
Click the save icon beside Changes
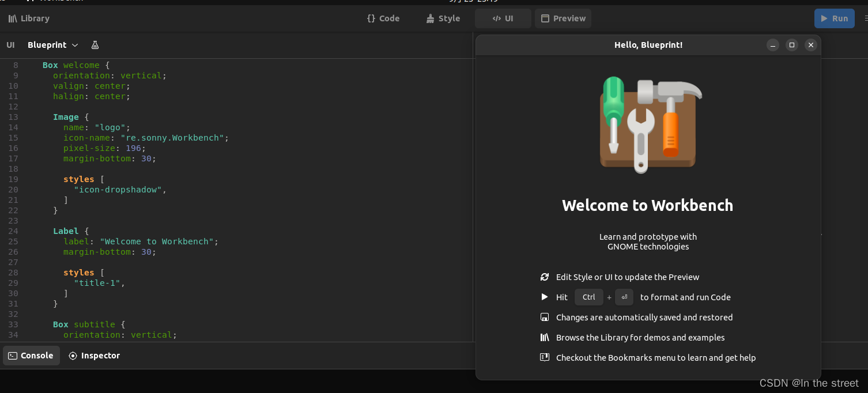545,318
